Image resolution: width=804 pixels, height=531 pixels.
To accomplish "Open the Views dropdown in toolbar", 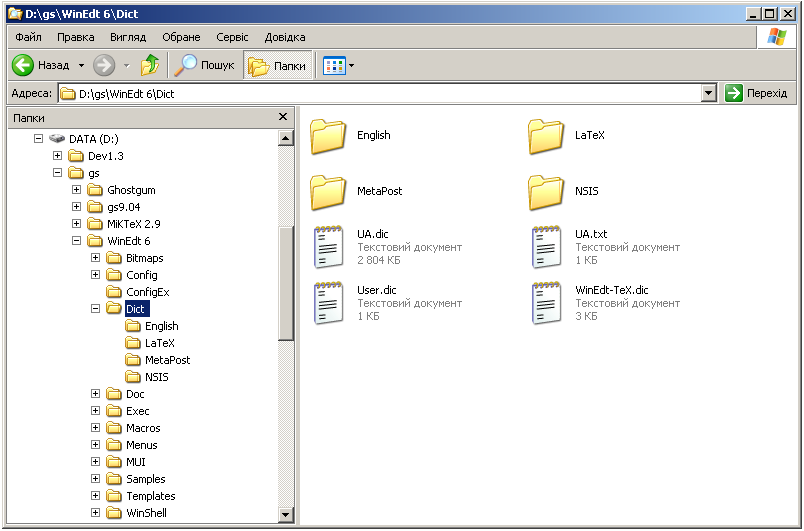I will point(339,66).
